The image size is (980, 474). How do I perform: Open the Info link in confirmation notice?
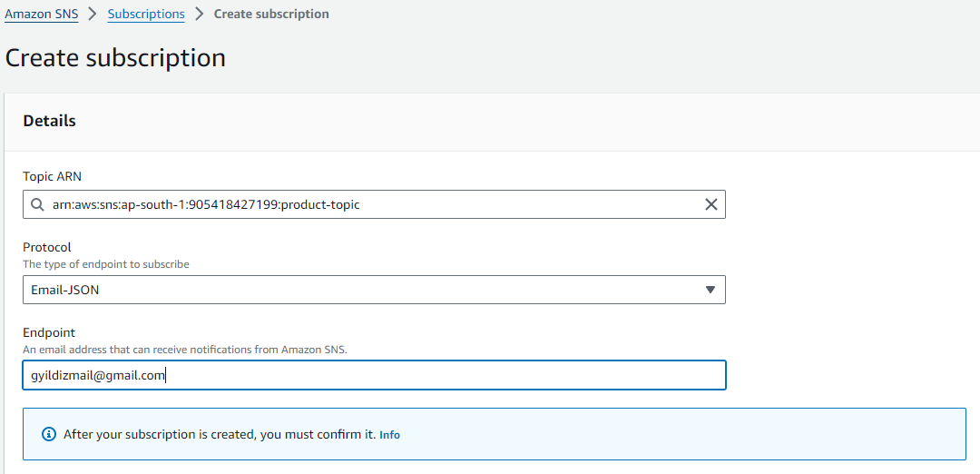[x=389, y=435]
